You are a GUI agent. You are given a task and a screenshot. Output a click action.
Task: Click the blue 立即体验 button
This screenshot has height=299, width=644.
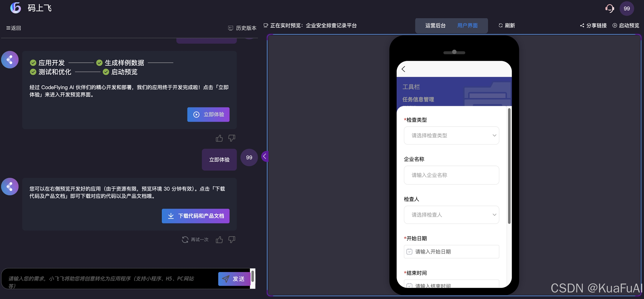click(208, 114)
